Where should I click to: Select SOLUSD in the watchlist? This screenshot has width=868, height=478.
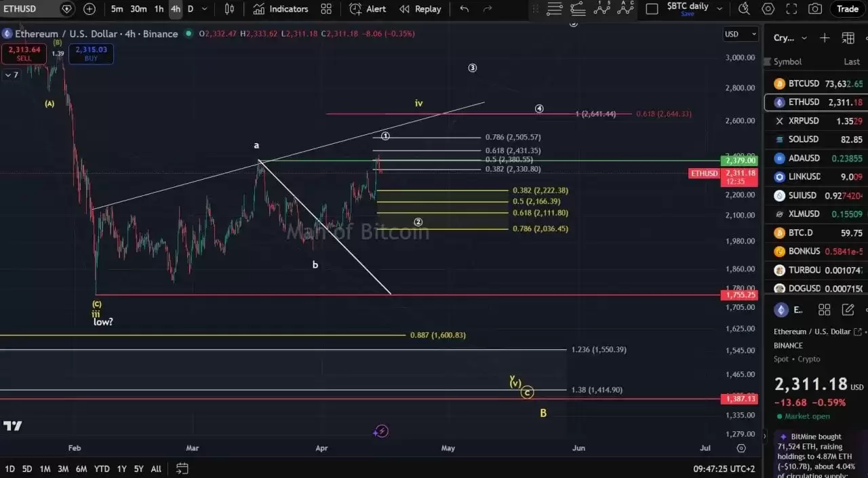coord(804,139)
